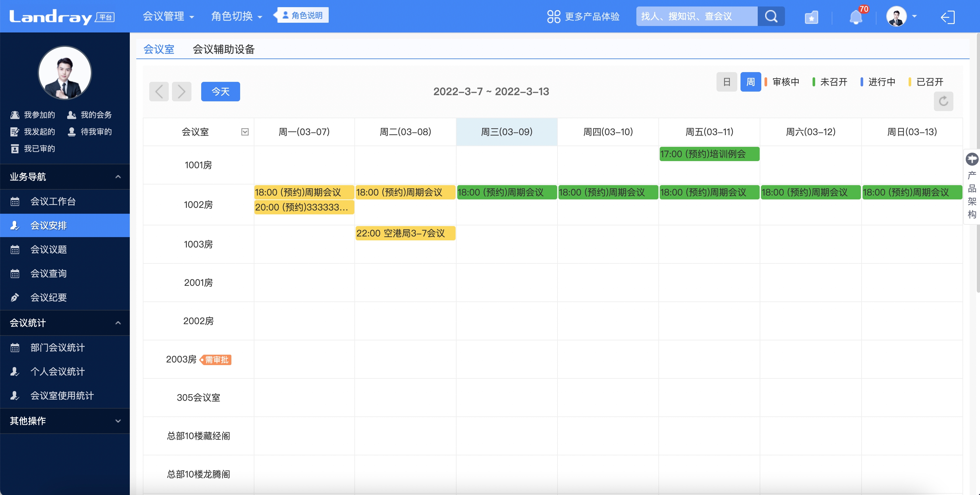This screenshot has height=495, width=980.
Task: Click the 进行中 blue legend marker
Action: coord(862,82)
